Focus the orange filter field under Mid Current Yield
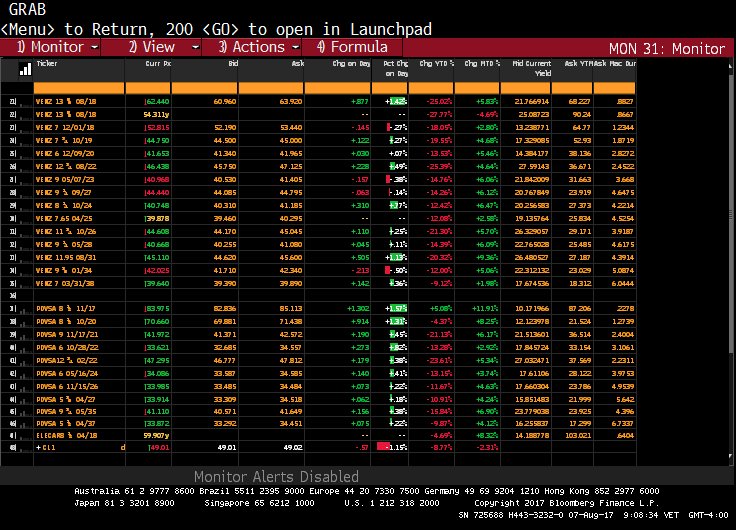The height and width of the screenshot is (530, 736). [526, 88]
